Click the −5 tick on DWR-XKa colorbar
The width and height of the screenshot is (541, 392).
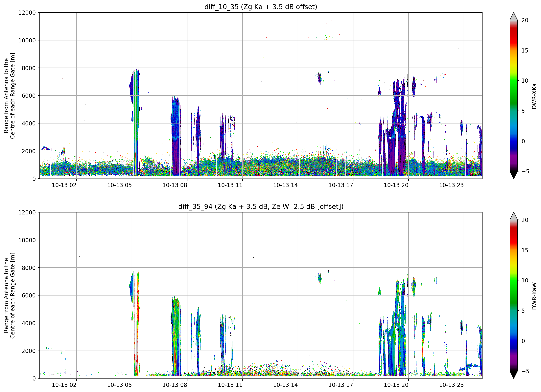click(525, 171)
